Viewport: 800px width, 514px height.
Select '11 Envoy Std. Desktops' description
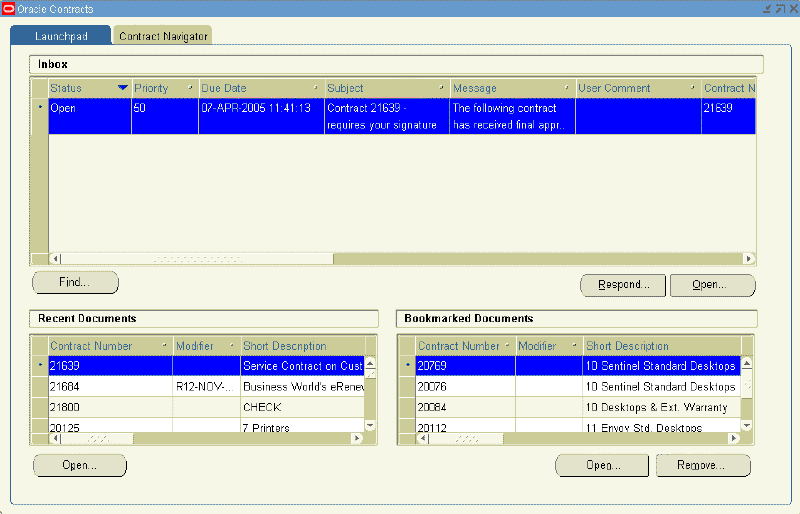[662, 426]
